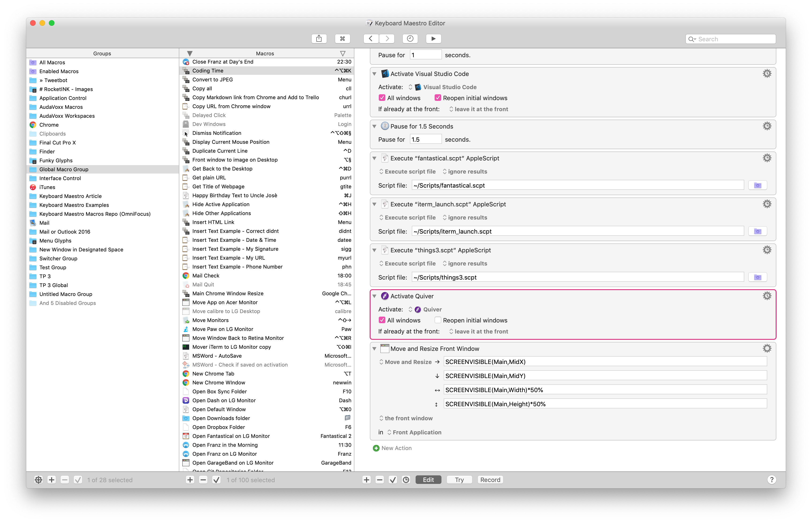This screenshot has width=812, height=523.
Task: Go forward with right chevron toolbar button
Action: 387,39
